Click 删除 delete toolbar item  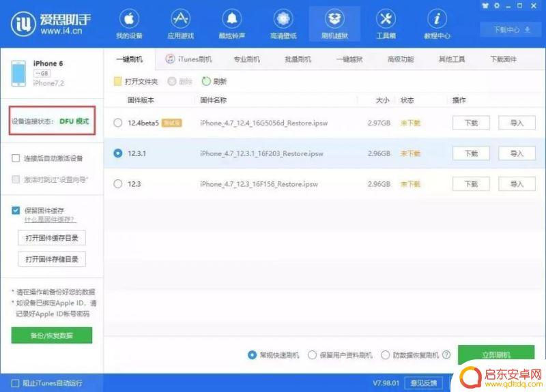tap(179, 81)
